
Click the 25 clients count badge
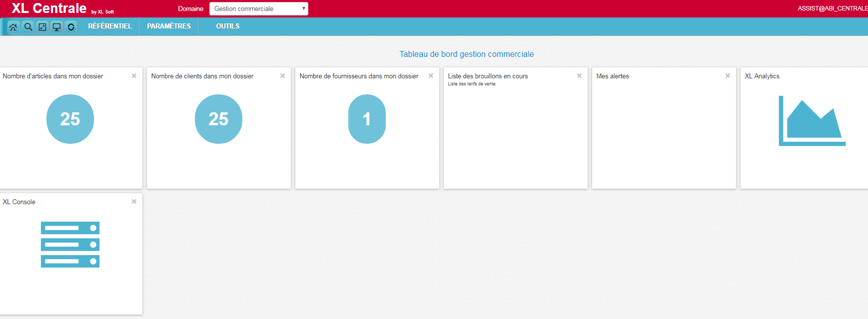tap(218, 119)
